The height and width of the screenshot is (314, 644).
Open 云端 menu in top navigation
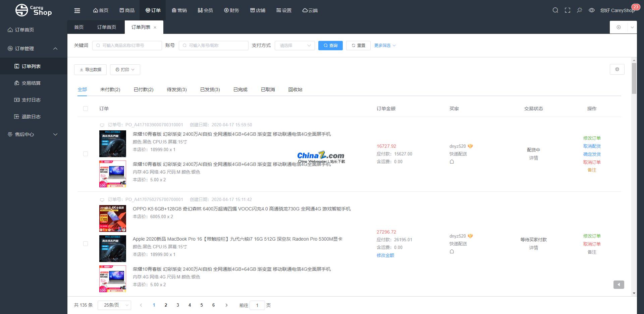(x=310, y=10)
